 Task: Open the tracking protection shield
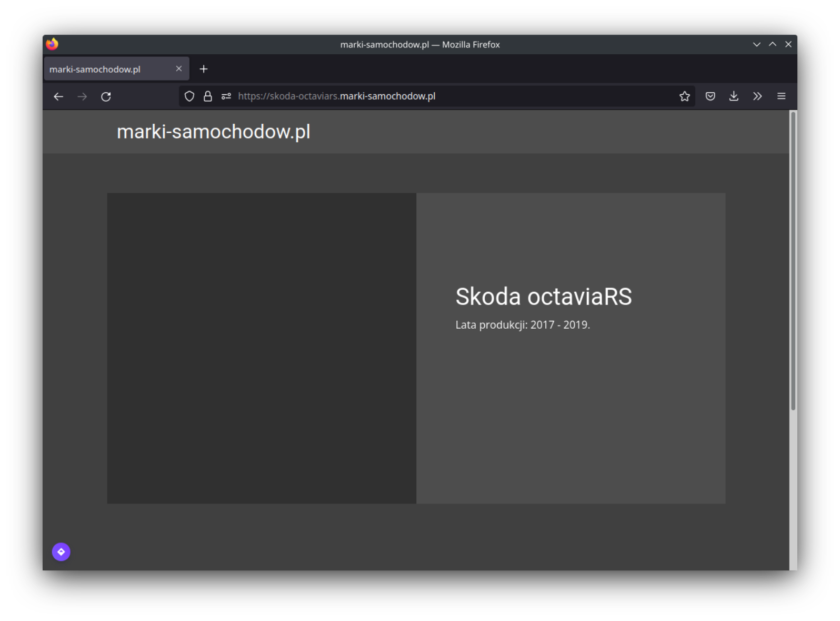[x=189, y=96]
